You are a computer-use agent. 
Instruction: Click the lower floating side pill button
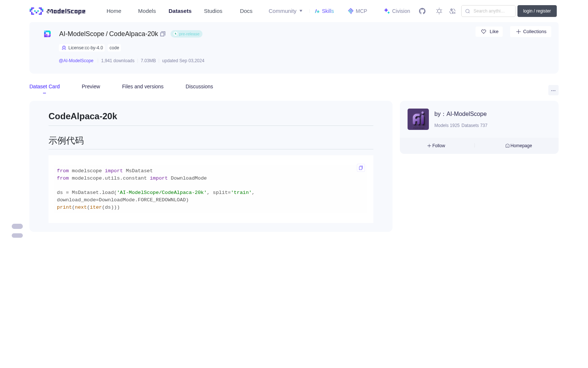tap(17, 236)
